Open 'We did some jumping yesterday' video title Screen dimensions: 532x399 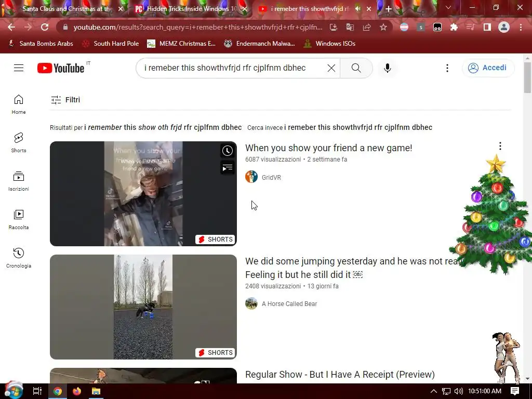click(x=353, y=268)
